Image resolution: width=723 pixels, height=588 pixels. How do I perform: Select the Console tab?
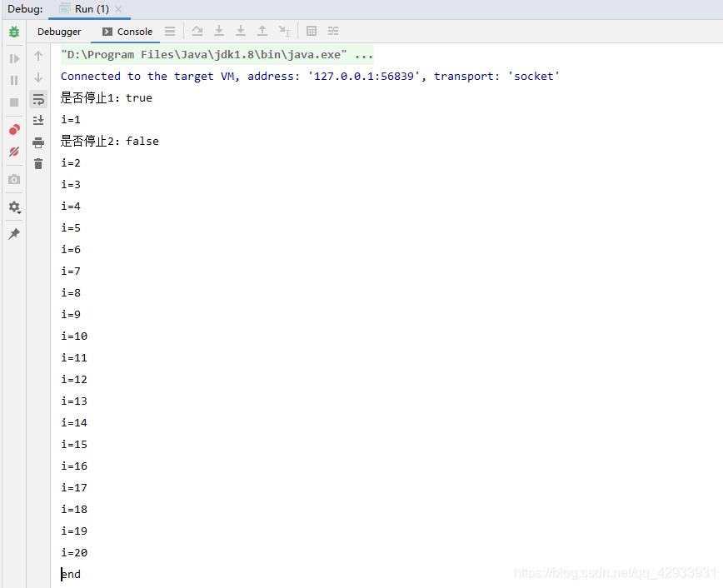click(x=127, y=32)
